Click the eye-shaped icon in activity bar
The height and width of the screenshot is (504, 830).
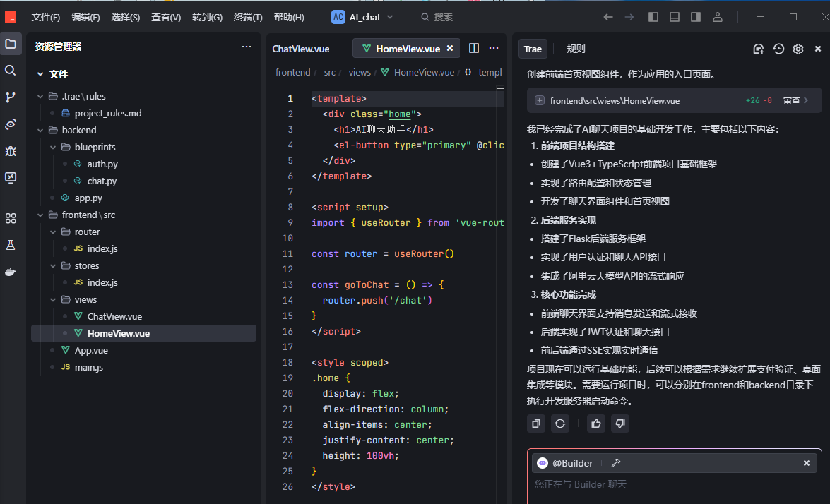click(11, 124)
